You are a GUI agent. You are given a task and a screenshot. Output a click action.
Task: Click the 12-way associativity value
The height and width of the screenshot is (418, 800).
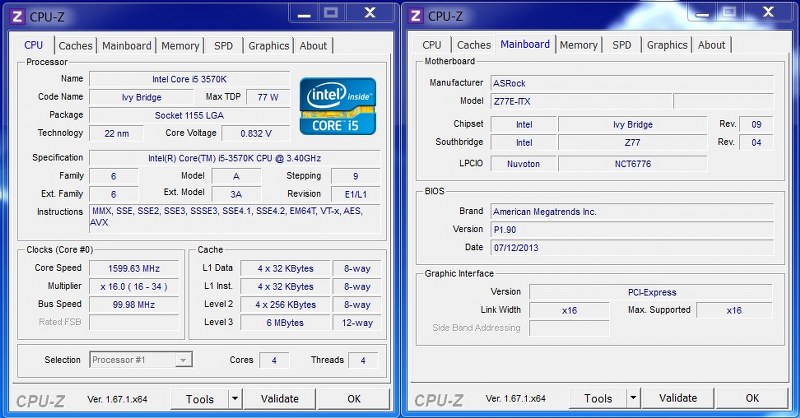pyautogui.click(x=357, y=323)
